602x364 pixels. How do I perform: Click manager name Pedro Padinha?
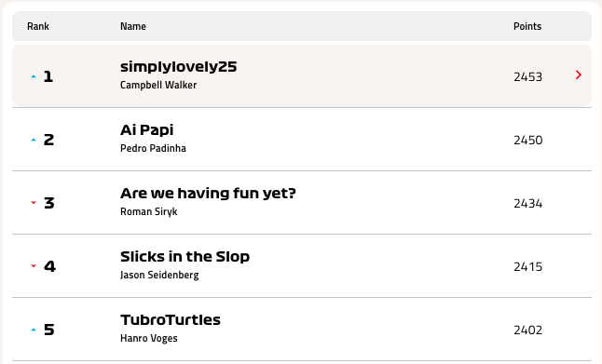pos(153,148)
